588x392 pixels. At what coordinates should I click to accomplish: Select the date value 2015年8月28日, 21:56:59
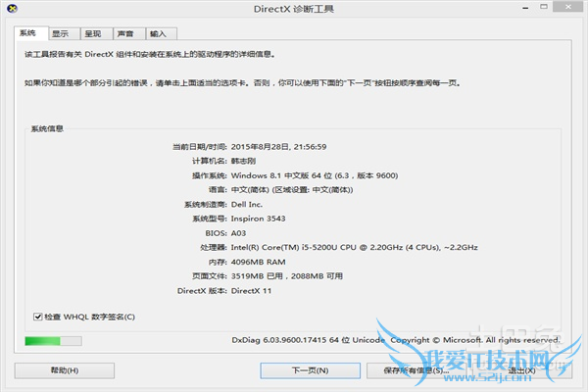pos(278,147)
